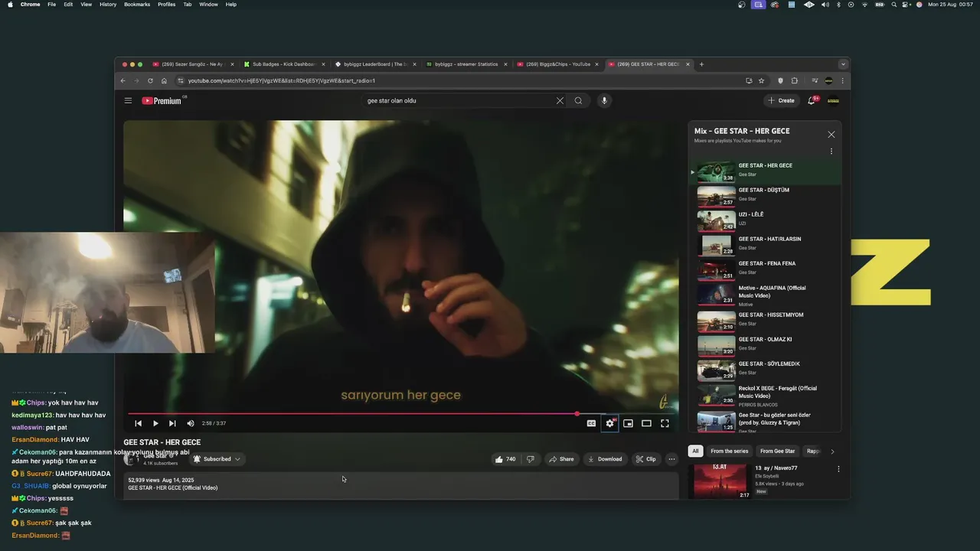Reload the current page
The image size is (980, 551).
150,80
